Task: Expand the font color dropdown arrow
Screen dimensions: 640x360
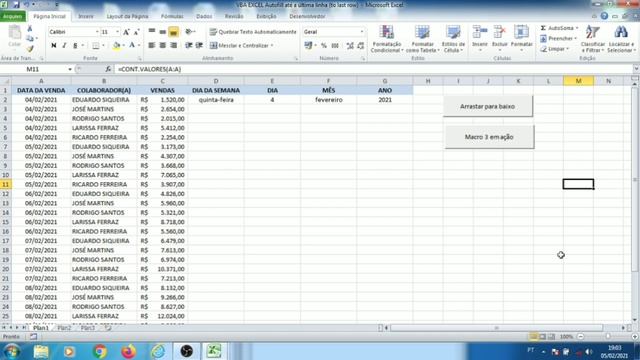Action: (x=139, y=45)
